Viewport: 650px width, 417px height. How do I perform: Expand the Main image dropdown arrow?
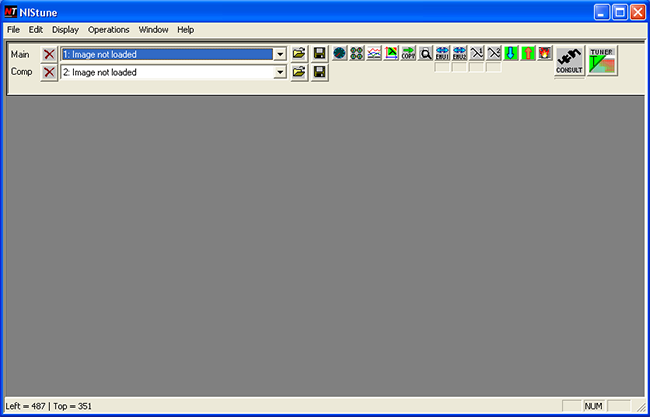(280, 54)
